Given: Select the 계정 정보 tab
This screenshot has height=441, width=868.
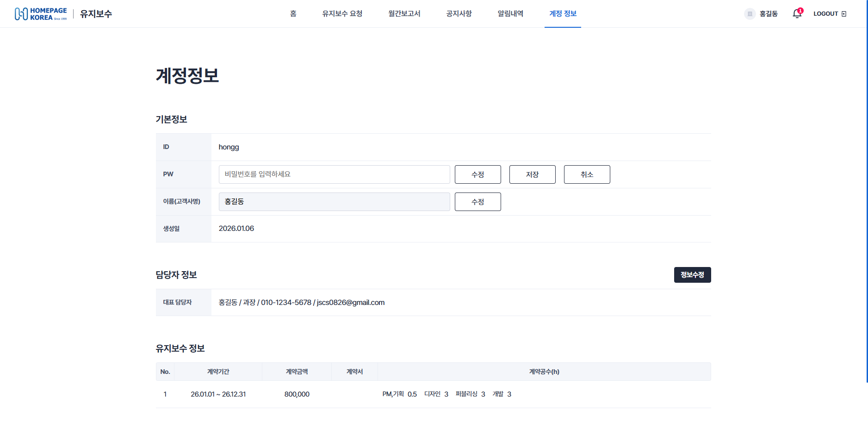Looking at the screenshot, I should click(x=563, y=14).
